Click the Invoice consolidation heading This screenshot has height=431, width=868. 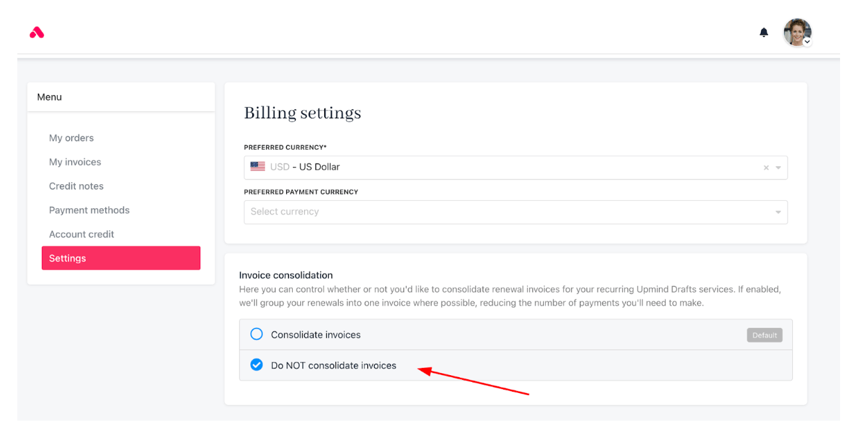(x=286, y=275)
